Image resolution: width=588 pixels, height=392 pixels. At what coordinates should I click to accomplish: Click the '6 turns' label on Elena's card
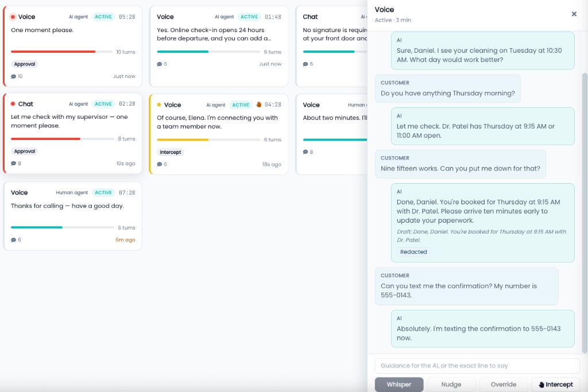273,139
